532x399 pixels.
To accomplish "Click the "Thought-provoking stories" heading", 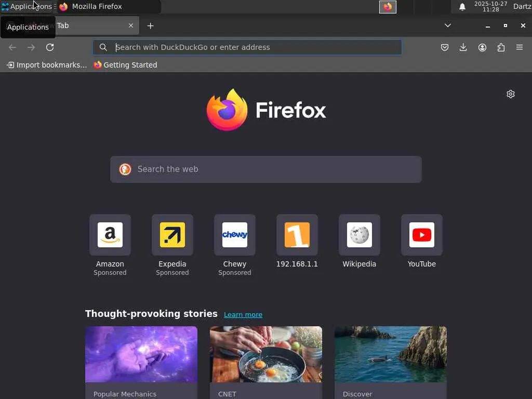I will [151, 314].
